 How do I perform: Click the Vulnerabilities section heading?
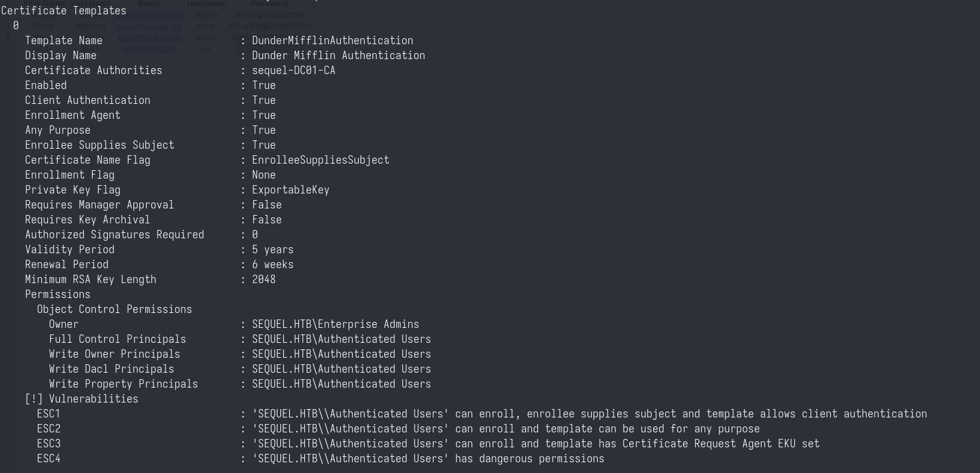click(x=93, y=399)
